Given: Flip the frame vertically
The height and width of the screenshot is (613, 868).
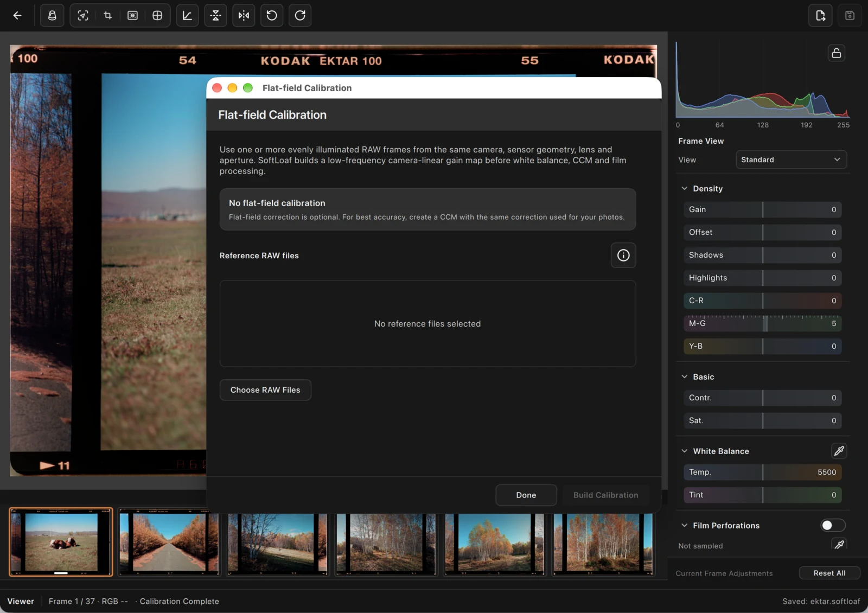Looking at the screenshot, I should tap(216, 16).
